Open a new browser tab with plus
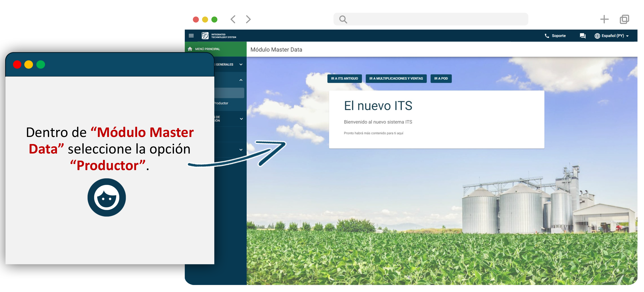The width and height of the screenshot is (644, 292). click(604, 19)
